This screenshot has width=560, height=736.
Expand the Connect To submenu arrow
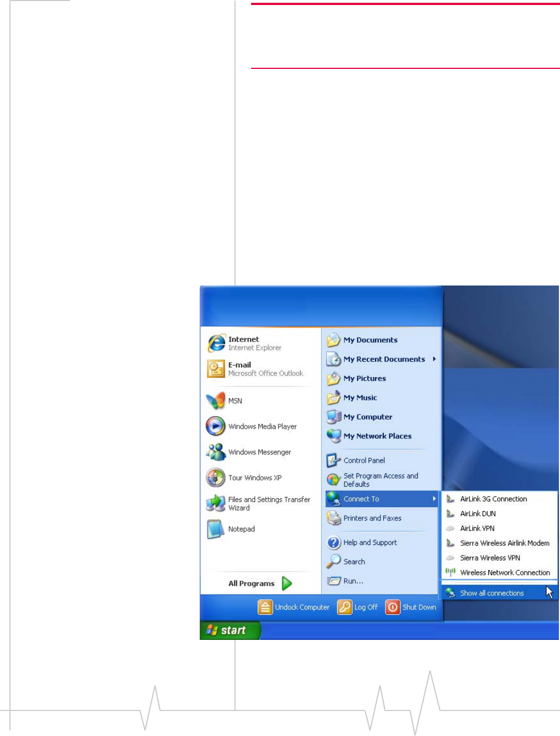(434, 499)
